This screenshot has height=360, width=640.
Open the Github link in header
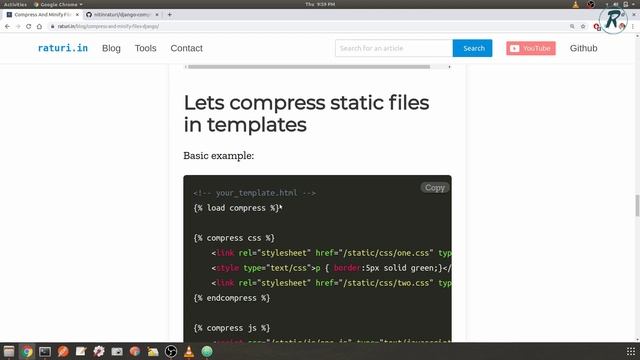583,48
